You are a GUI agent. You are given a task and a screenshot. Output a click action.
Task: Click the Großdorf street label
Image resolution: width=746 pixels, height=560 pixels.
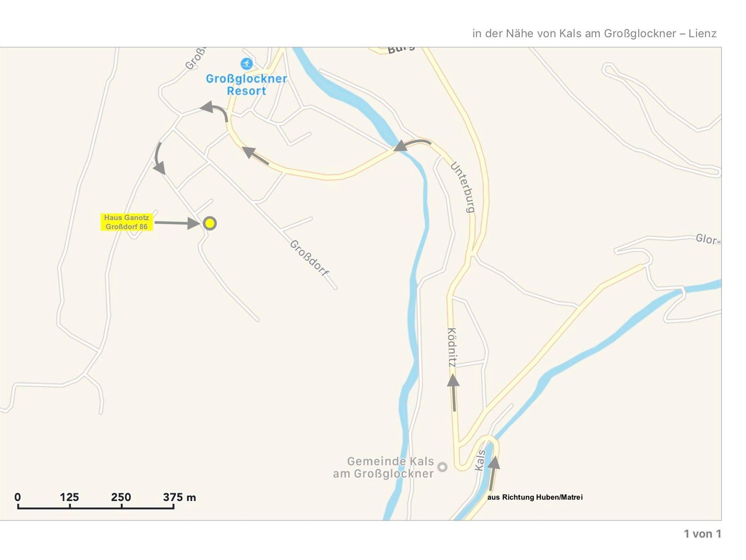coord(310,258)
